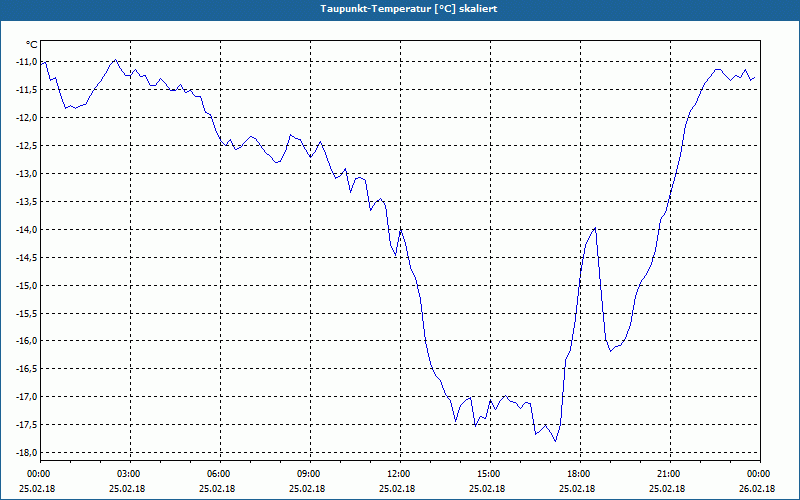
Task: Select the '-11,0' Y-axis label
Action: click(x=27, y=62)
